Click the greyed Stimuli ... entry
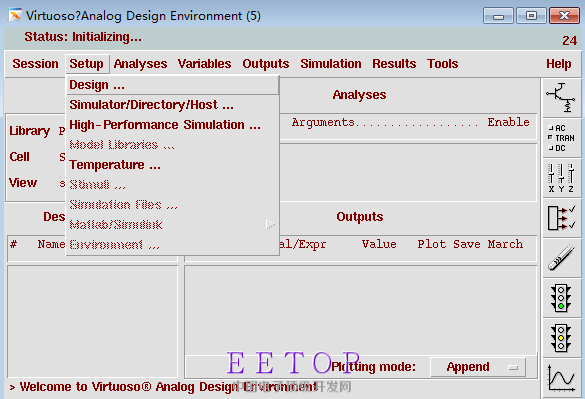Viewport: 585px width, 399px height. 172,185
